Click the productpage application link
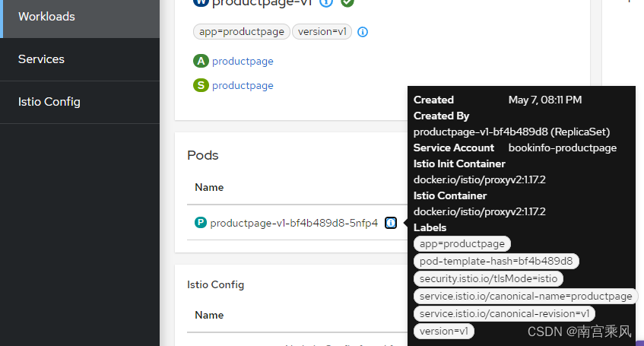Viewport: 644px width, 346px height. tap(243, 62)
